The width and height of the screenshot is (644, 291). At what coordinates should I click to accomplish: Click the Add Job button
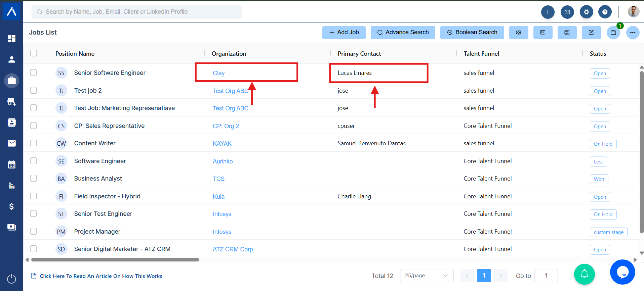click(x=344, y=33)
